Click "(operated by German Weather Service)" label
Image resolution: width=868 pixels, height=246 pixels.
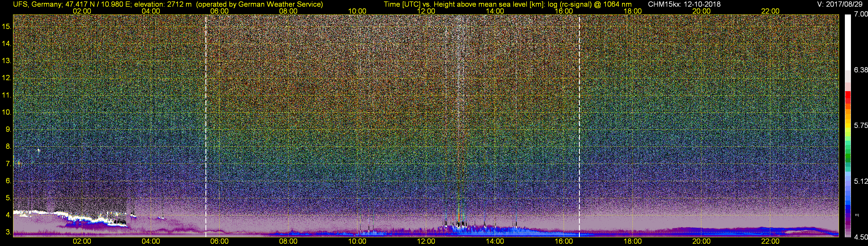click(260, 4)
